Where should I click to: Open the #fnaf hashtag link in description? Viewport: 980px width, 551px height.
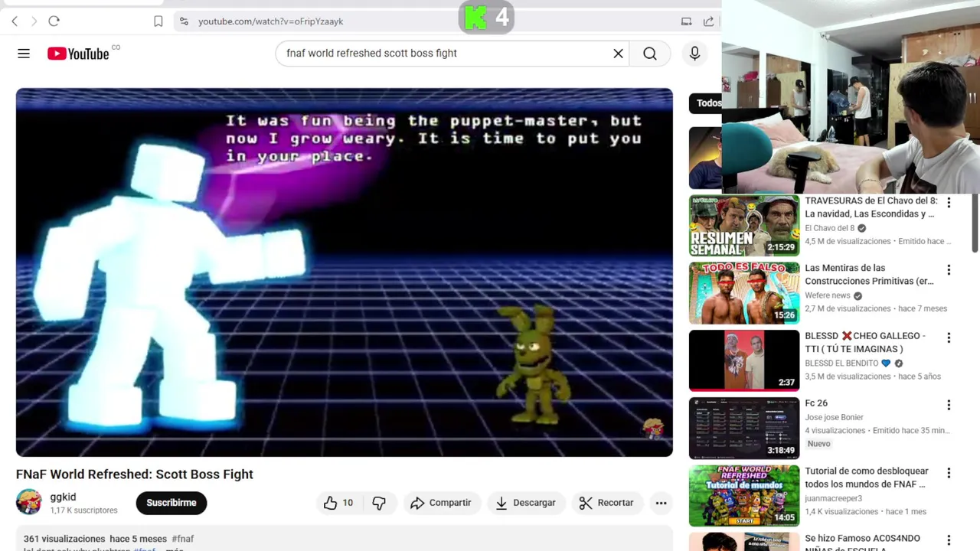(x=183, y=539)
